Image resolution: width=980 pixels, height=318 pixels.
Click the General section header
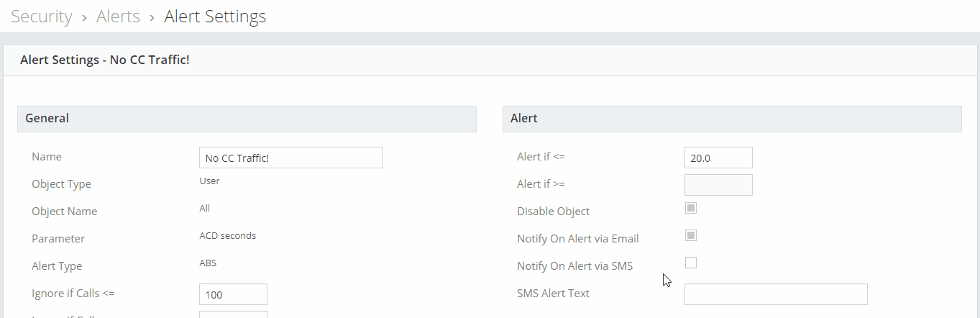pos(247,119)
